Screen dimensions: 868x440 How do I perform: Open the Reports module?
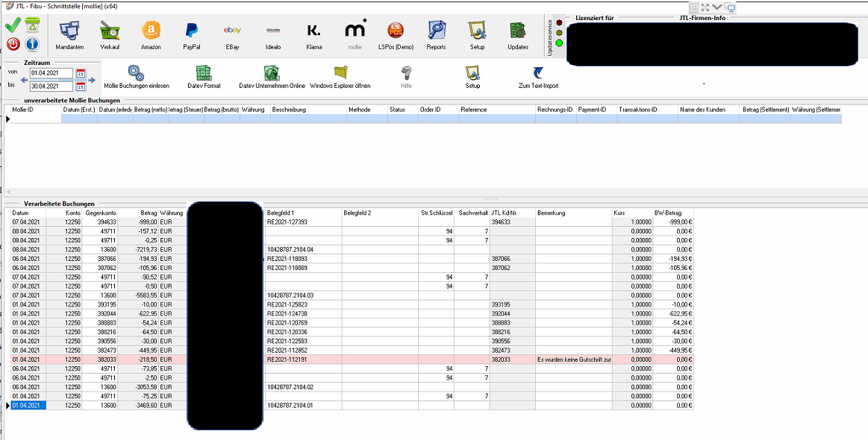point(436,35)
